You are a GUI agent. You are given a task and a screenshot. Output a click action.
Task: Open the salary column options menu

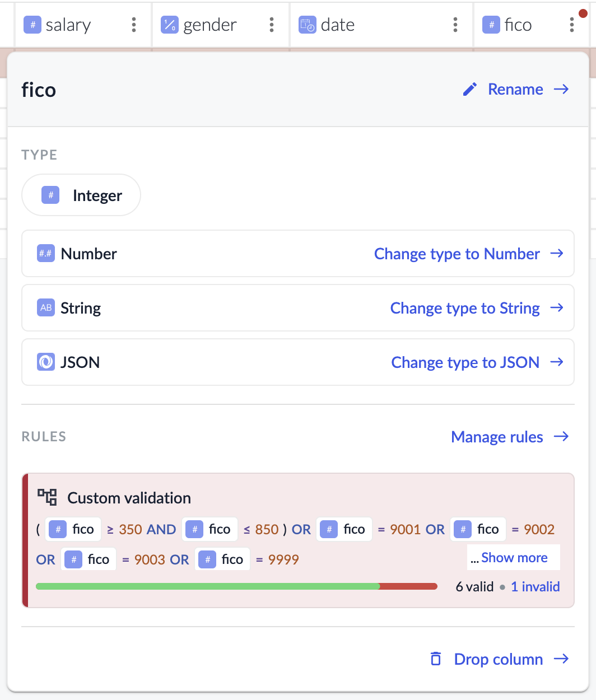click(133, 25)
